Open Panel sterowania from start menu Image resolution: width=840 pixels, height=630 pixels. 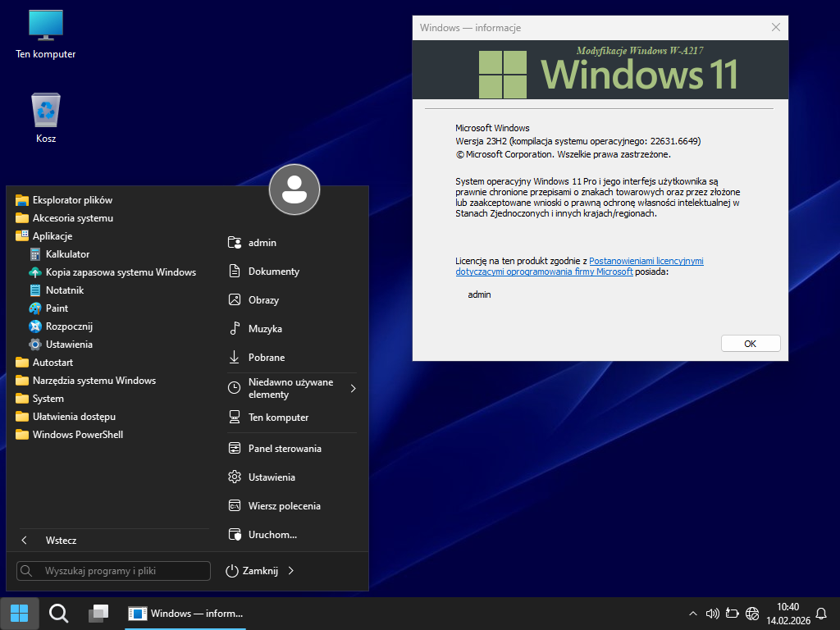pyautogui.click(x=284, y=449)
